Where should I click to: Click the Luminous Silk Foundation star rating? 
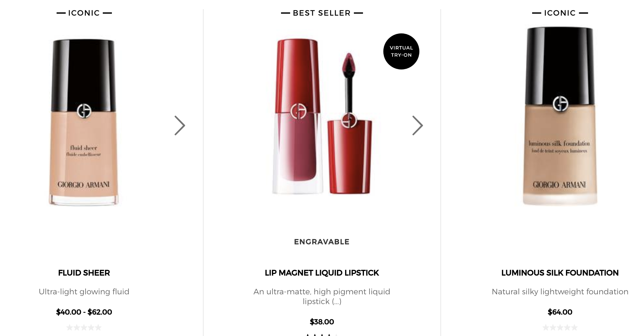pyautogui.click(x=560, y=328)
